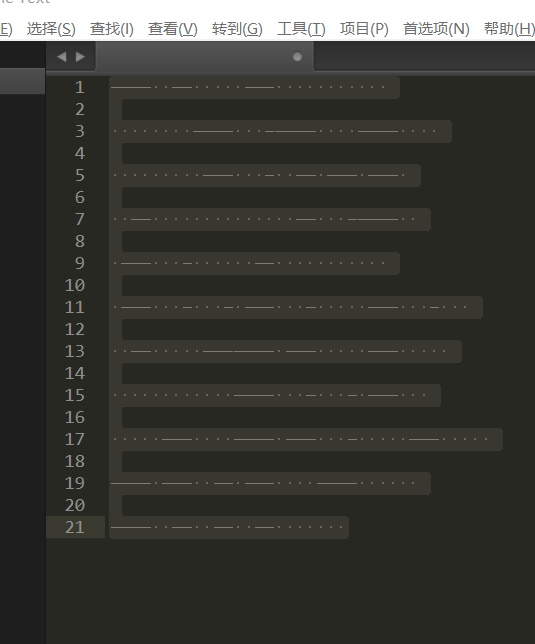Select the untitled file tab
The height and width of the screenshot is (644, 535).
click(x=204, y=57)
